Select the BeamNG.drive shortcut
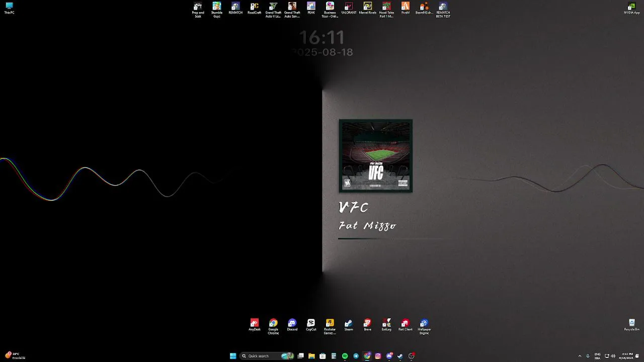 point(424,9)
